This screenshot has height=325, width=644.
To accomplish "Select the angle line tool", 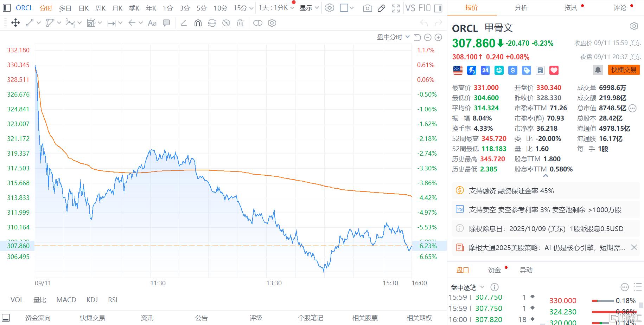I will tap(184, 23).
